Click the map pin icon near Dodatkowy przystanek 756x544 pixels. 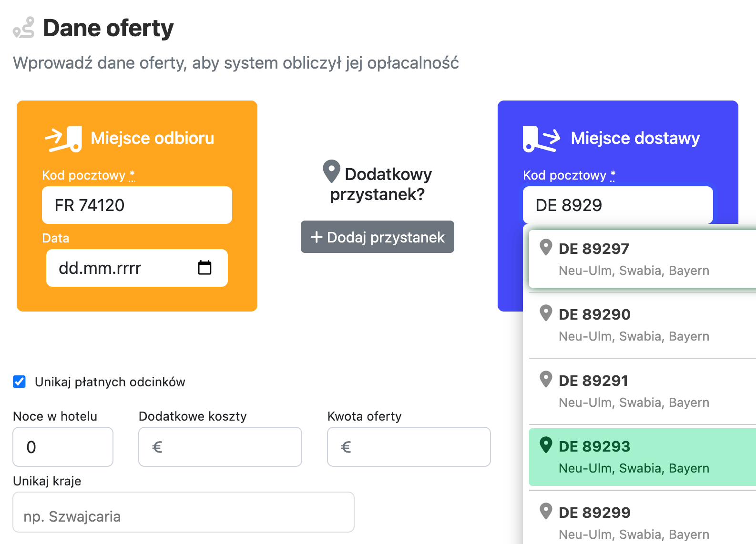(x=331, y=171)
